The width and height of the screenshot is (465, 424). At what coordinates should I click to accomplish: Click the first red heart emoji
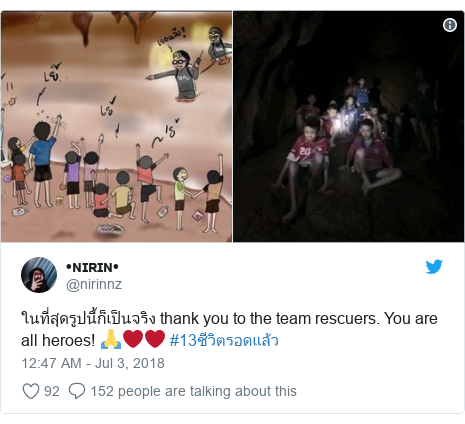click(133, 340)
